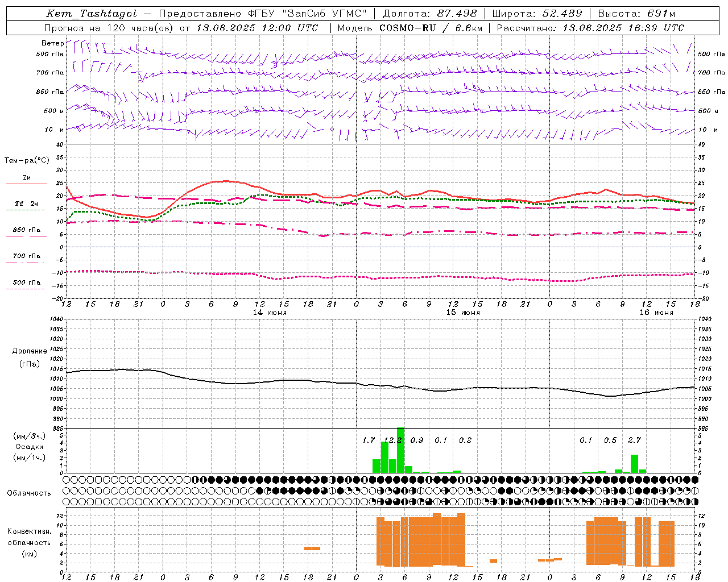The width and height of the screenshot is (728, 582).
Task: Click the station title Kem_Tashtagol
Action: tap(92, 14)
